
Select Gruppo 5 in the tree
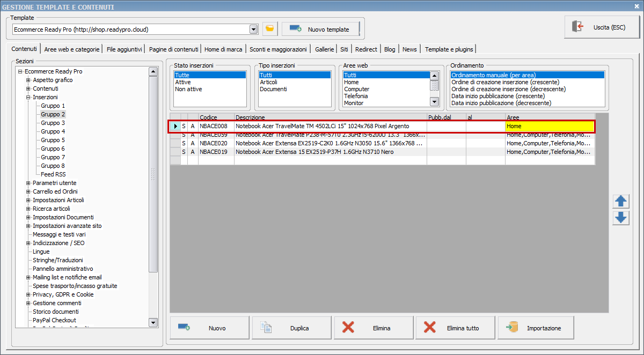53,140
